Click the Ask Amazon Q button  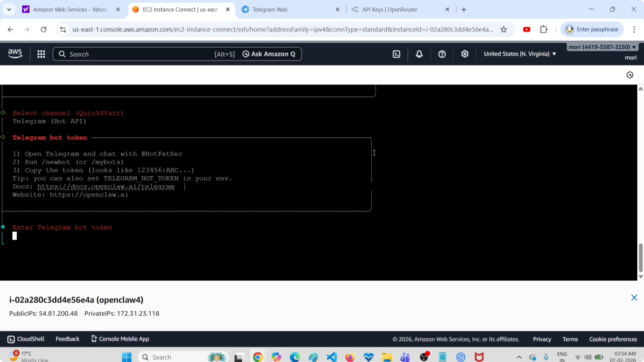tap(269, 54)
